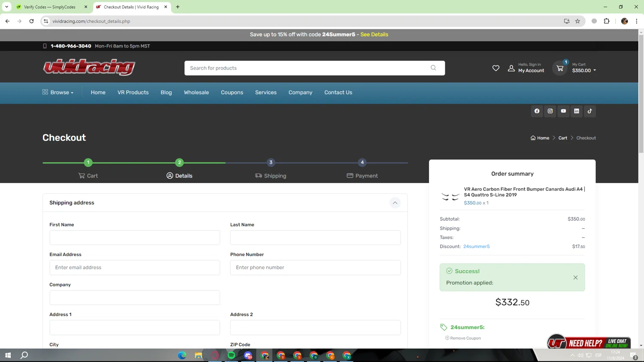644x362 pixels.
Task: Open Vivid Racing's LinkedIn page
Action: pos(577,111)
